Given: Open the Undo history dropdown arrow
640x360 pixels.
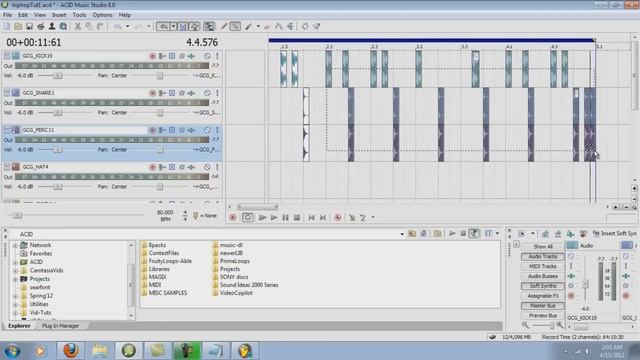Looking at the screenshot, I should [x=127, y=27].
